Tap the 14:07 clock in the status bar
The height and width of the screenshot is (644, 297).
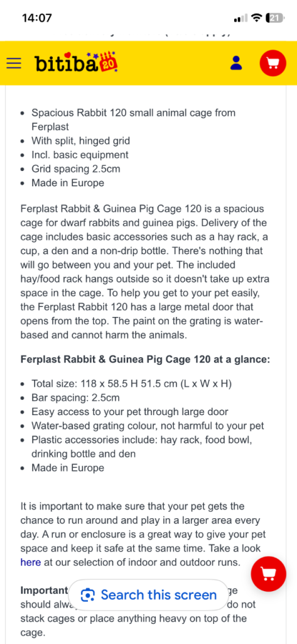click(37, 18)
